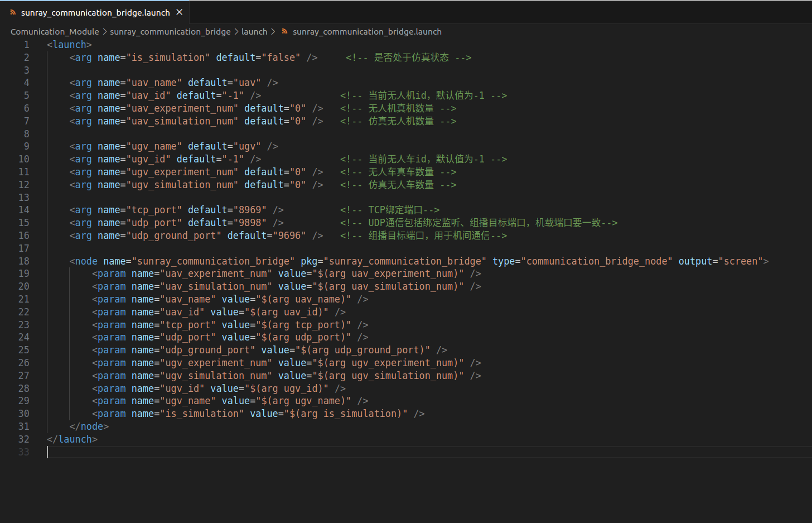Open the sunray_communication_bridge.launch file breadcrumb
Screen dimensions: 812x523
[367, 32]
